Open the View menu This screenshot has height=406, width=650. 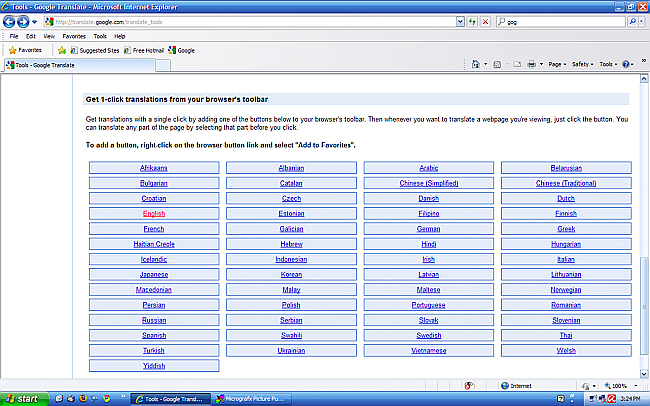[x=49, y=36]
